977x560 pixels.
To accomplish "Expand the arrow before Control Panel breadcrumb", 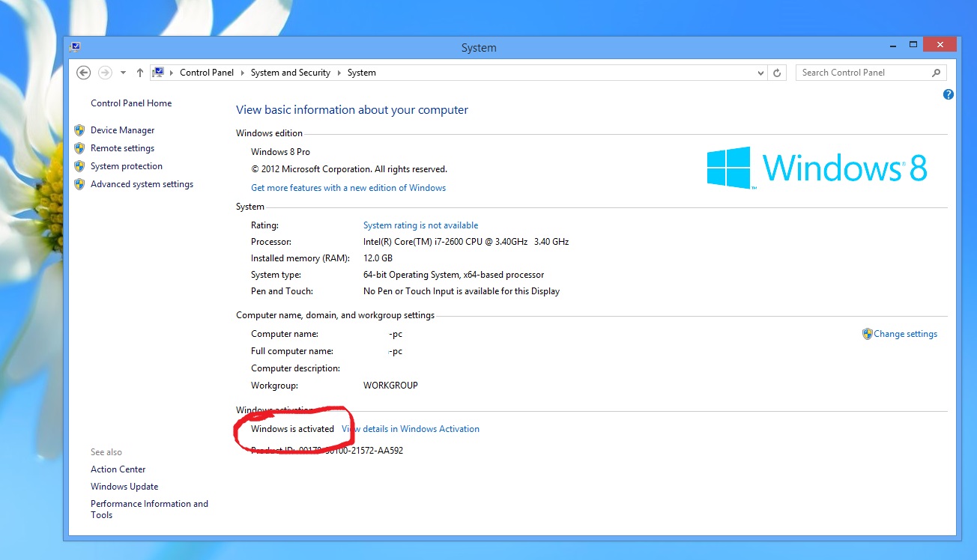I will pyautogui.click(x=172, y=73).
